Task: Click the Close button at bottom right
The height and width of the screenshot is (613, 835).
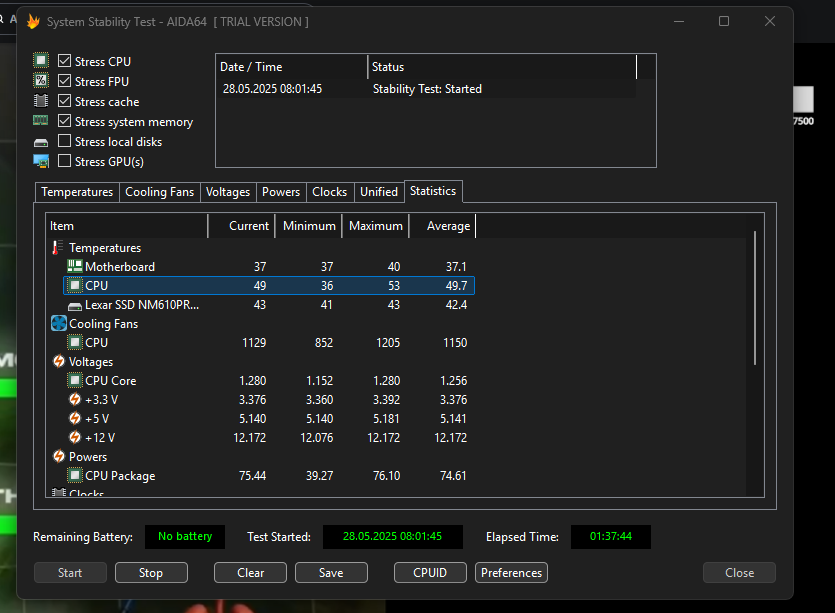Action: 739,573
